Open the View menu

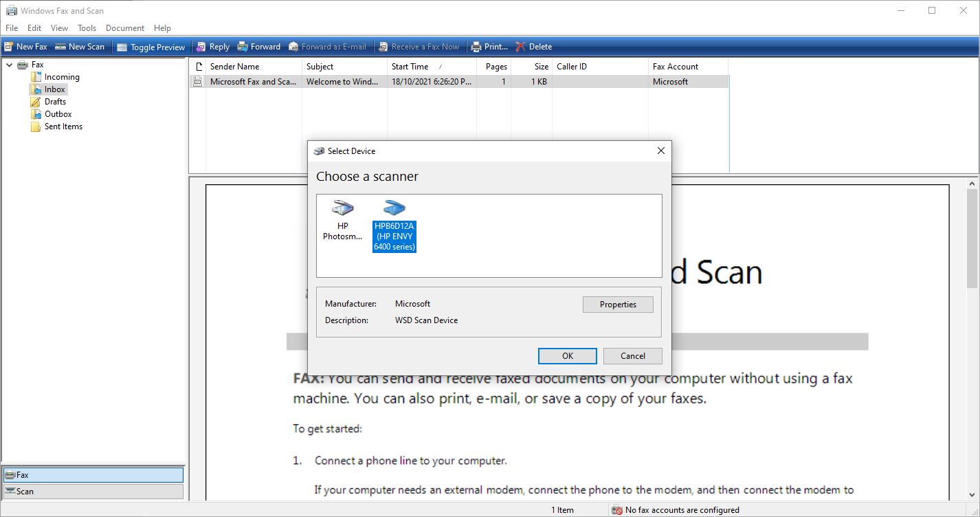click(x=60, y=28)
